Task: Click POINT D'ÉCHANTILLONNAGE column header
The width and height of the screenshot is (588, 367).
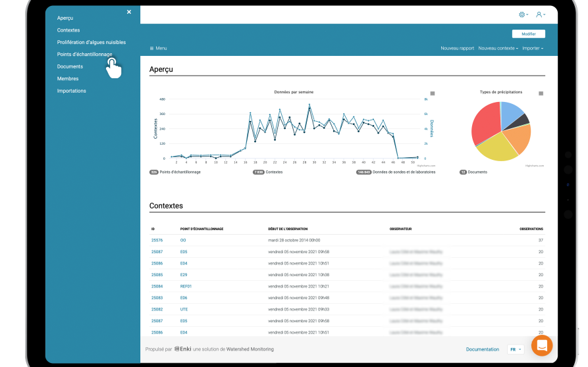Action: click(x=201, y=229)
